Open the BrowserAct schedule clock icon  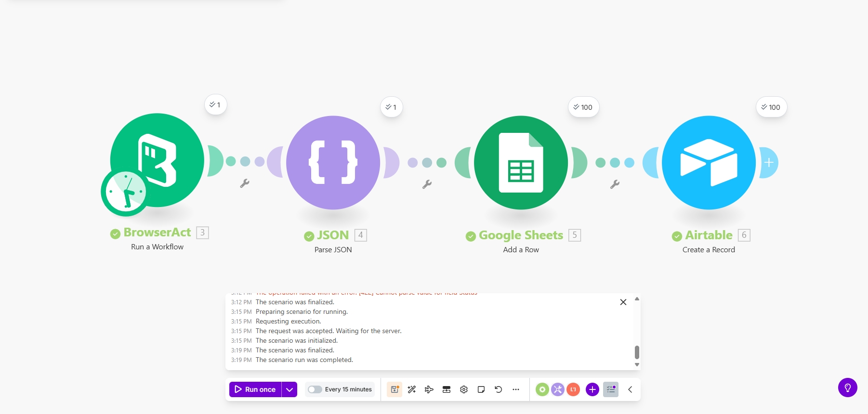pyautogui.click(x=126, y=192)
